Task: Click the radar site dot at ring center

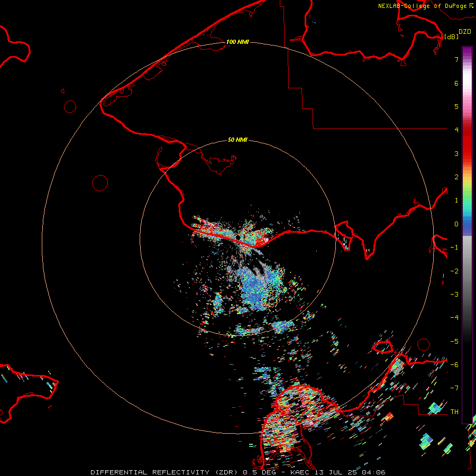Action: click(x=239, y=237)
